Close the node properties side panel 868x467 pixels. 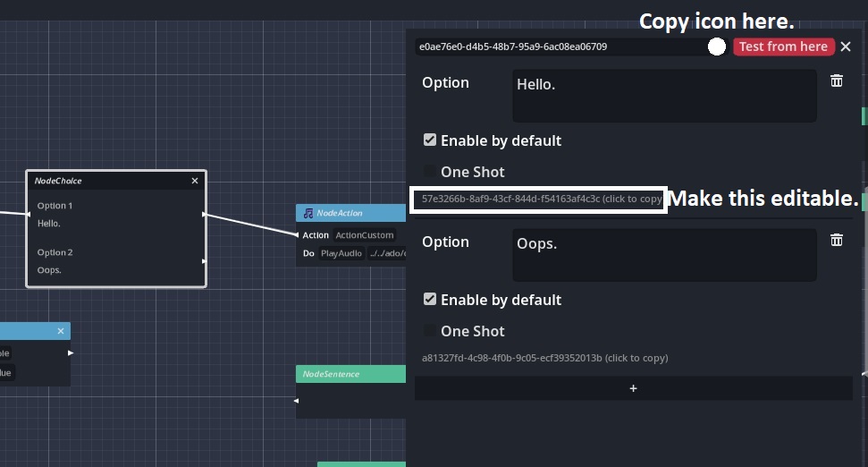point(846,47)
